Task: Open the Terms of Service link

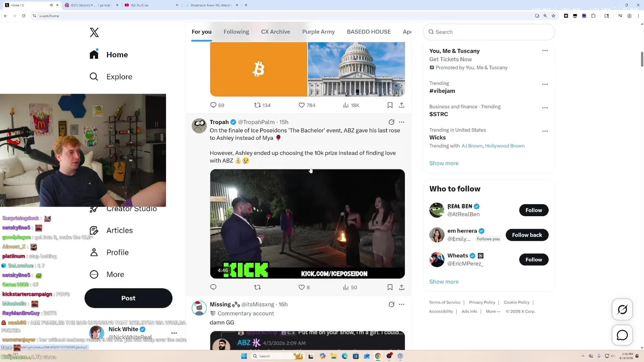Action: tap(445, 302)
